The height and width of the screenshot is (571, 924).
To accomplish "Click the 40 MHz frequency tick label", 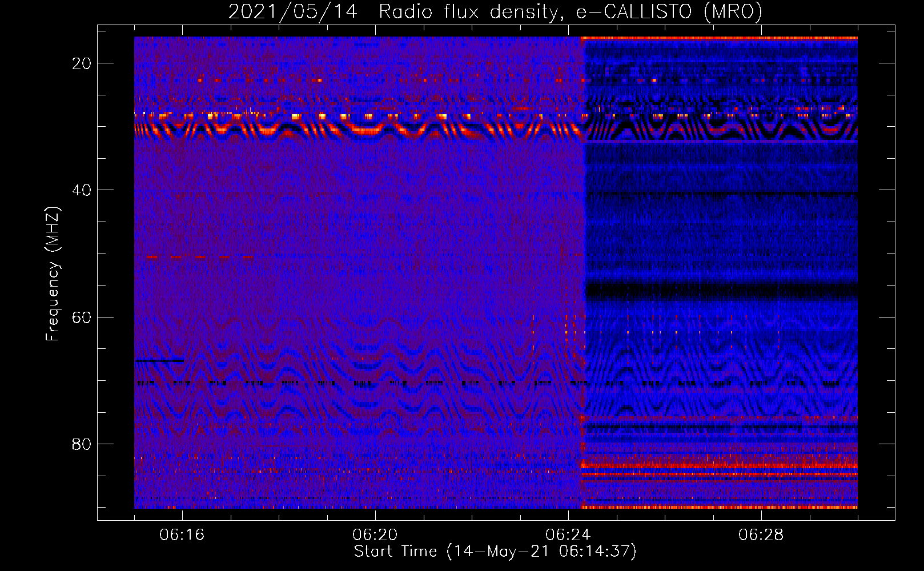I will point(82,190).
